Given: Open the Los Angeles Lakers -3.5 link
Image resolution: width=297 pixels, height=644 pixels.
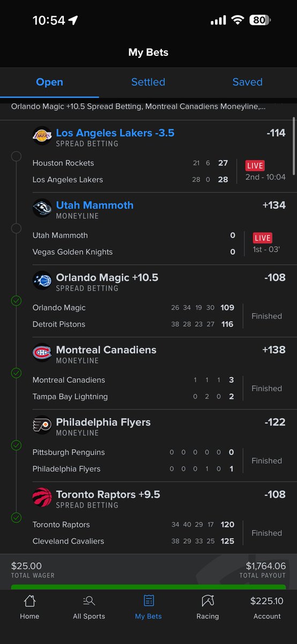Looking at the screenshot, I should [x=115, y=133].
